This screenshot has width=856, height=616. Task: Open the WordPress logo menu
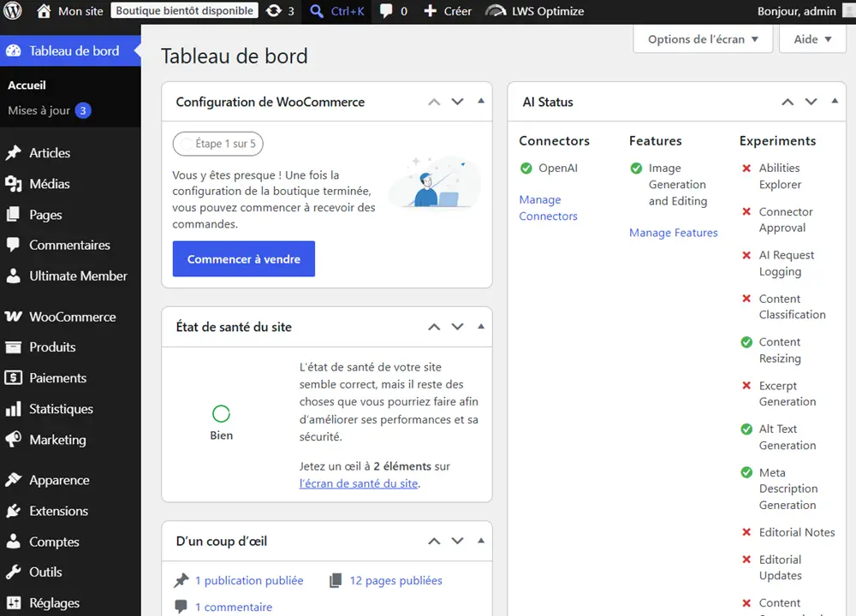13,11
